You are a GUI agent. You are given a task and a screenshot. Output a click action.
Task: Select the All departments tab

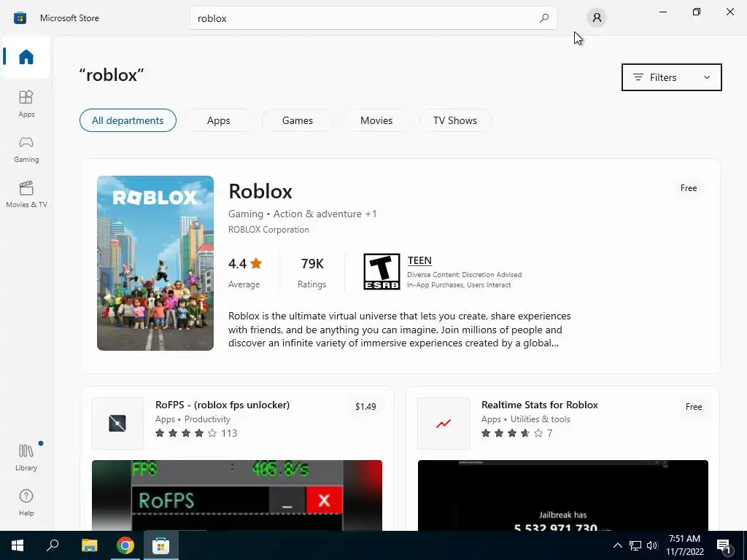pos(128,120)
